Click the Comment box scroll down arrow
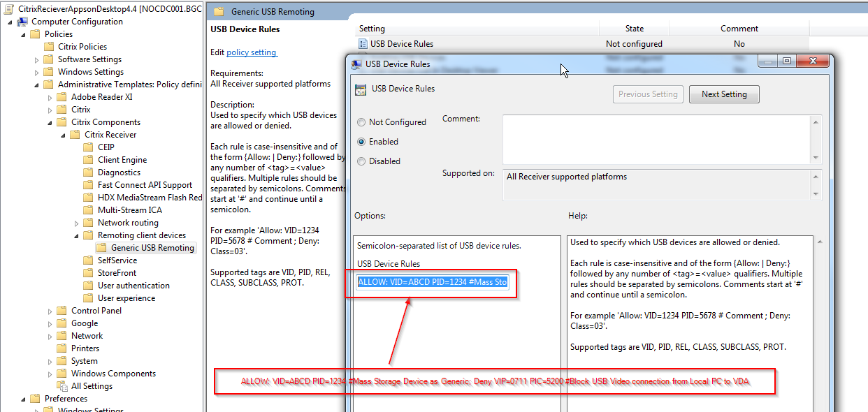The height and width of the screenshot is (412, 868). (816, 159)
